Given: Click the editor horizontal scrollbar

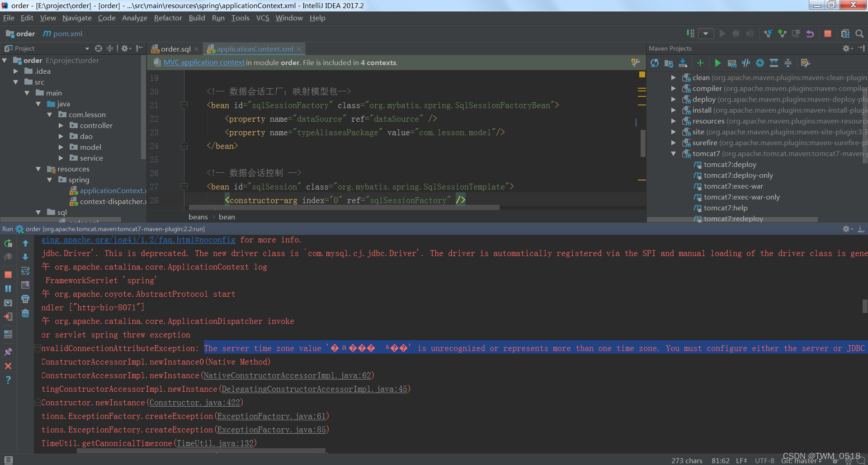Looking at the screenshot, I should [x=344, y=208].
